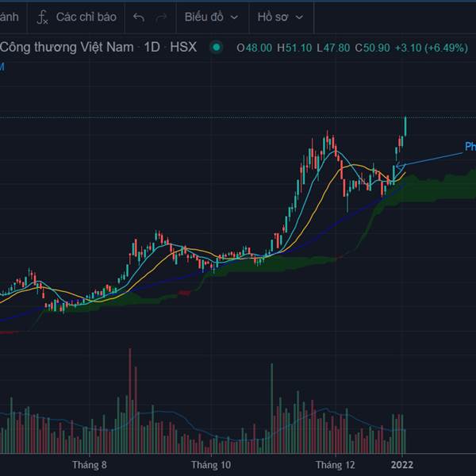The width and height of the screenshot is (476, 476).
Task: Click the green market status dot
Action: 217,48
